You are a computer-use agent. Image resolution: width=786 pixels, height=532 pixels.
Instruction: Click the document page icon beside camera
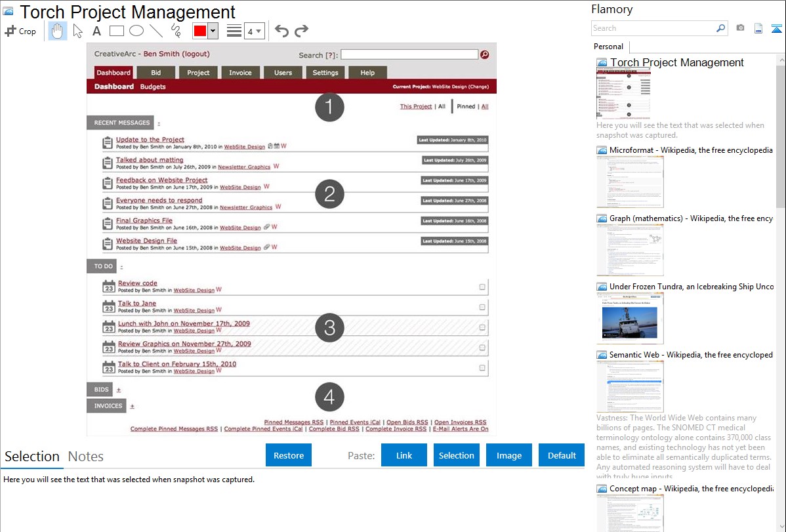click(x=758, y=28)
